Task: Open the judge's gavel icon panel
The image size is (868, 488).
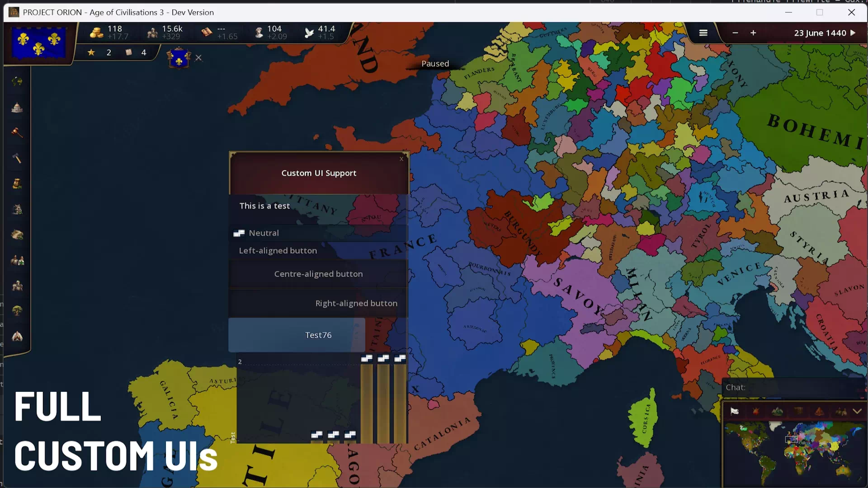Action: (x=17, y=132)
